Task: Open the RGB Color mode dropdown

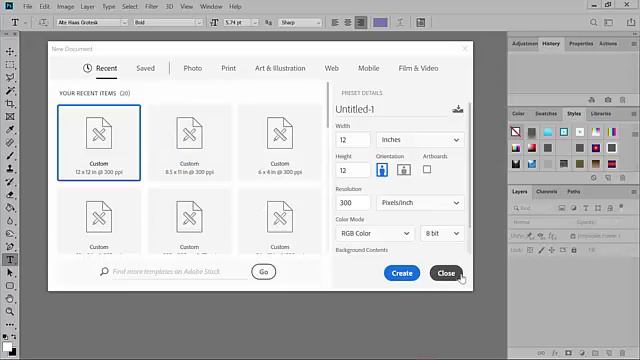Action: coord(375,233)
